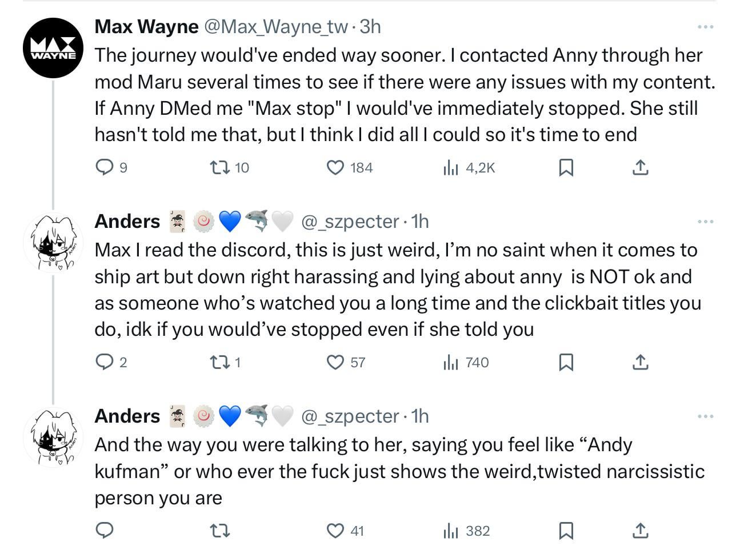Share Max Wayne's tweet

click(641, 167)
